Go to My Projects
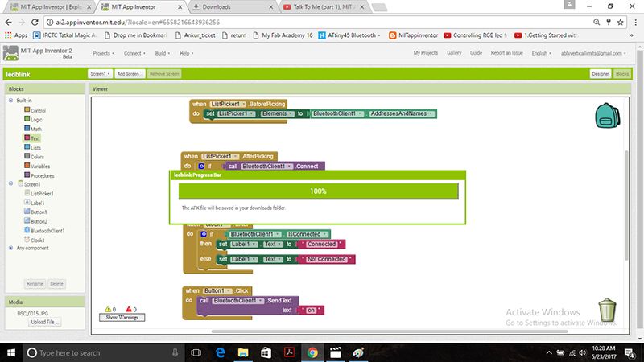The width and height of the screenshot is (644, 362). click(x=426, y=53)
